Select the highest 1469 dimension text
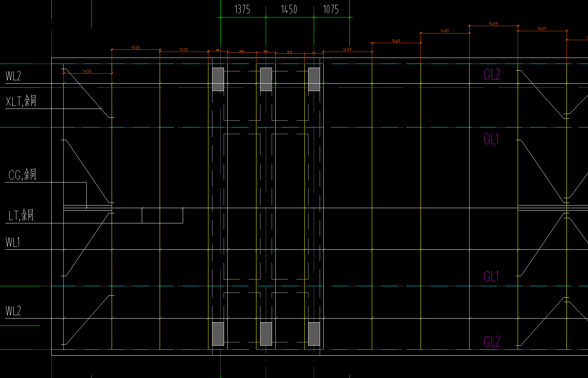 (493, 24)
